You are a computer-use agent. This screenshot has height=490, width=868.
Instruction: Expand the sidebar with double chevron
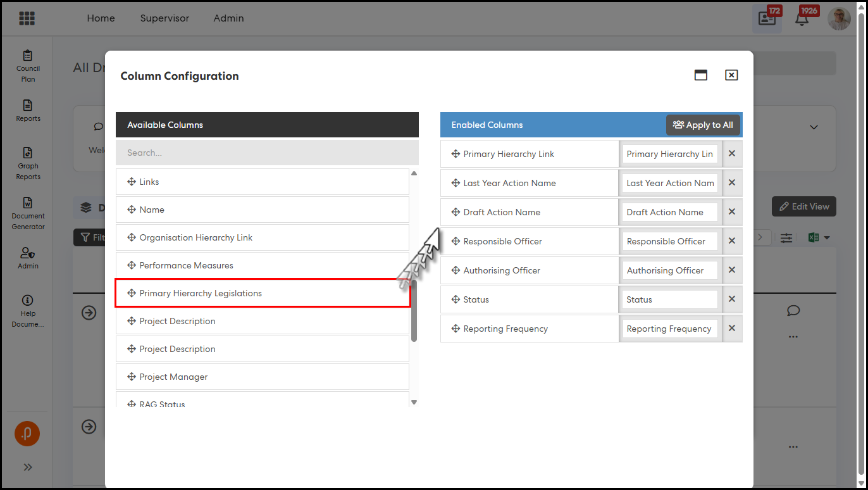tap(28, 467)
